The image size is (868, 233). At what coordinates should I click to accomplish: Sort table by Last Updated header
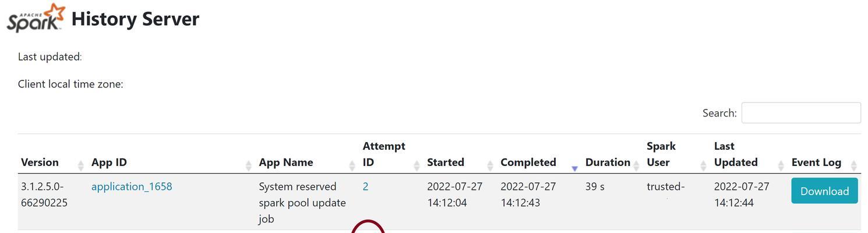coord(736,154)
